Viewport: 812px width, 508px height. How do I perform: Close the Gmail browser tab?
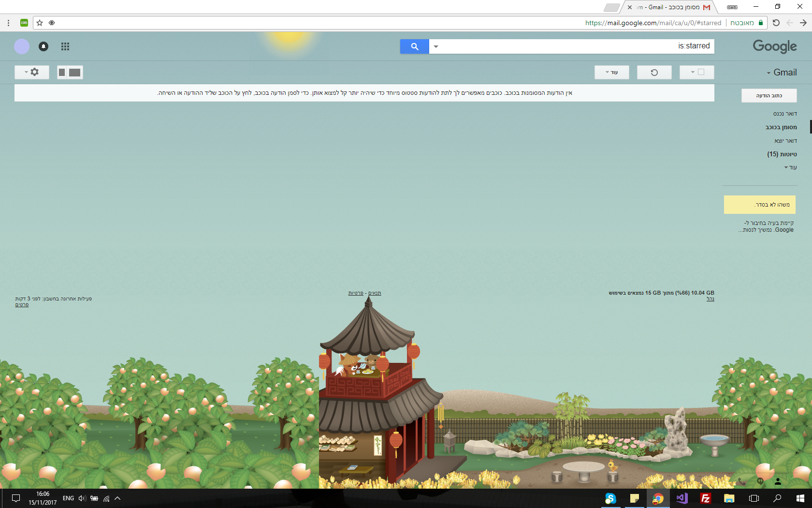pyautogui.click(x=630, y=7)
